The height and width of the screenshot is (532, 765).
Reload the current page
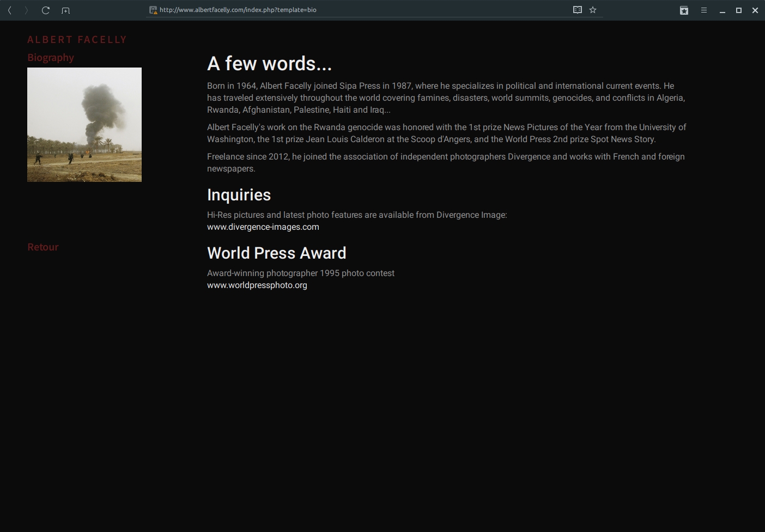(x=46, y=10)
